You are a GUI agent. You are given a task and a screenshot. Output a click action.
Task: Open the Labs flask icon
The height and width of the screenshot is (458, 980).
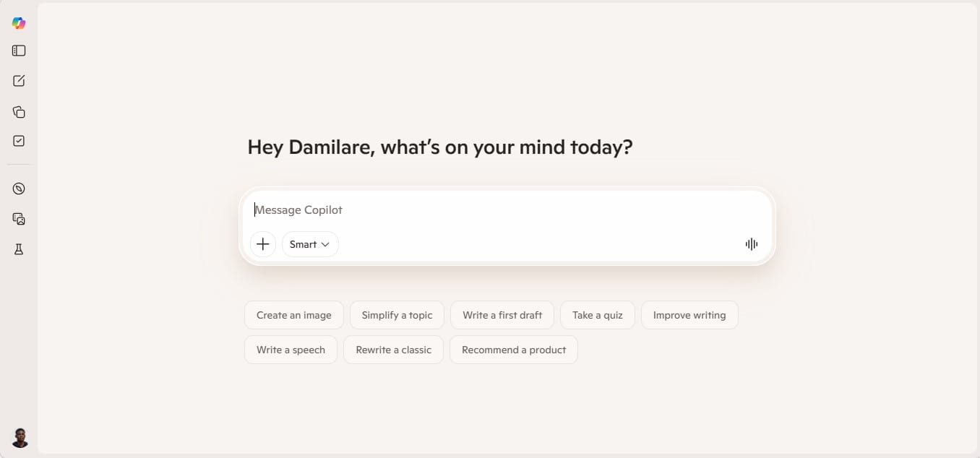tap(19, 249)
